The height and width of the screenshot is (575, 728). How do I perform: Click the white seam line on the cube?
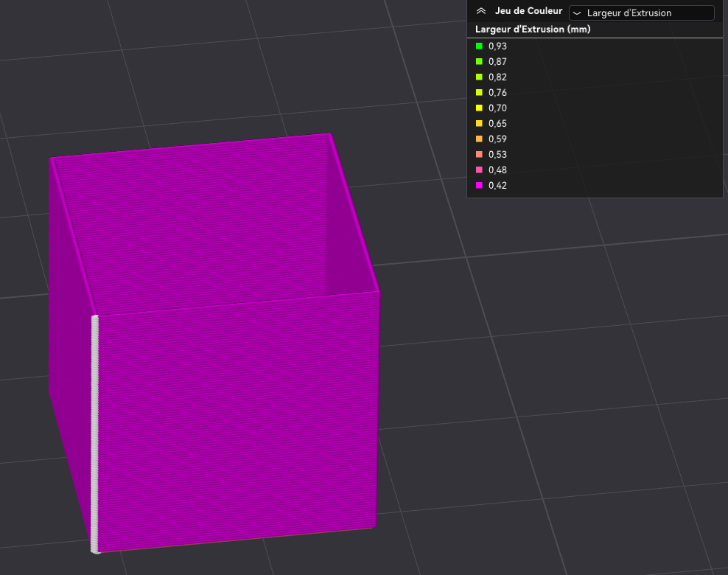(95, 434)
